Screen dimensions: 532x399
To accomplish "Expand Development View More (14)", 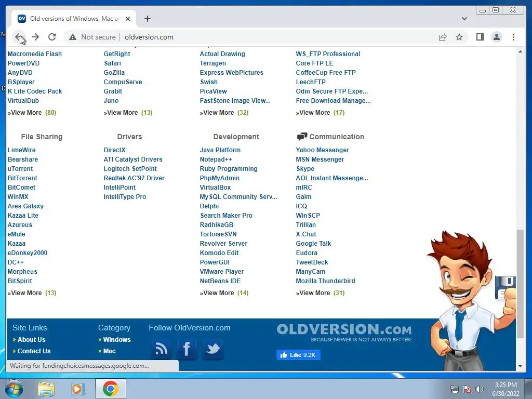I will 224,293.
